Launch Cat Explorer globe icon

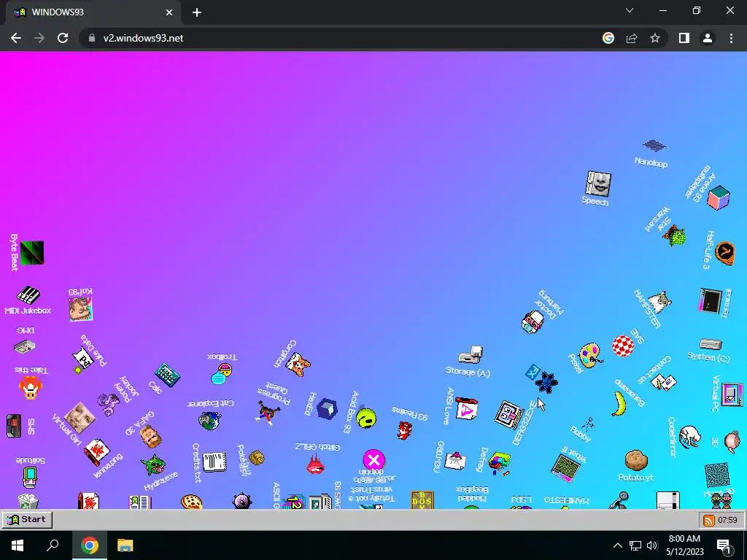tap(209, 421)
